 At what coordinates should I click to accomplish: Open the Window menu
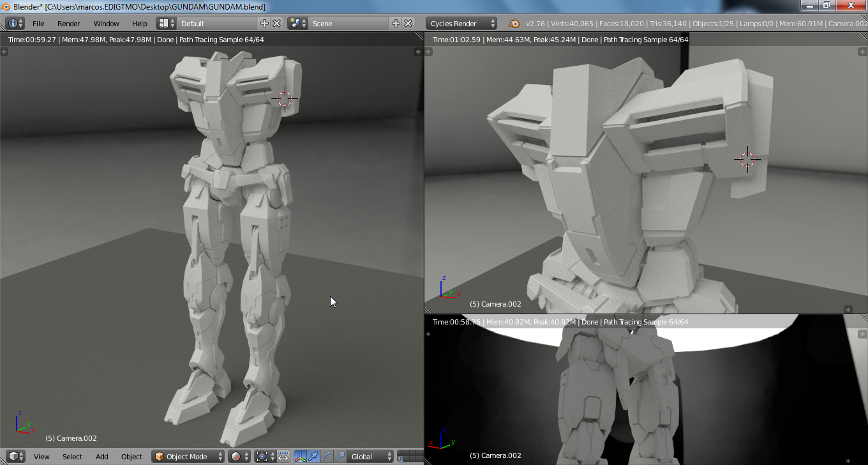tap(107, 24)
